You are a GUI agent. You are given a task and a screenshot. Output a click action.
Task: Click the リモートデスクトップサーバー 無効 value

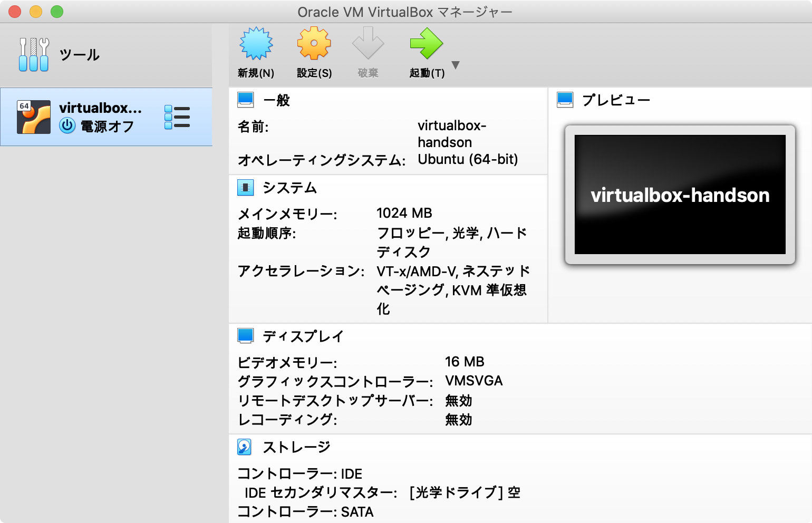coord(459,401)
